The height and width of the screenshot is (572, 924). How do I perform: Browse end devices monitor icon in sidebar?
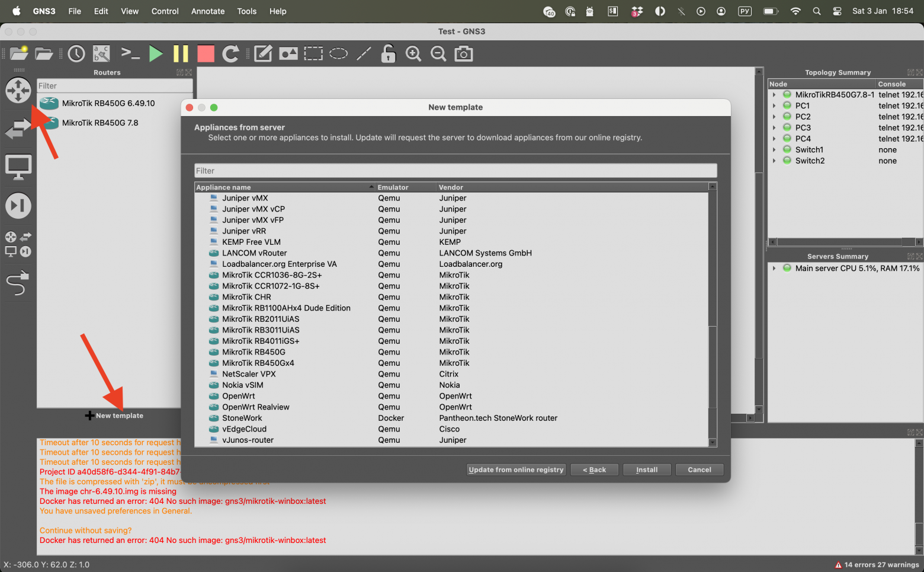tap(18, 167)
